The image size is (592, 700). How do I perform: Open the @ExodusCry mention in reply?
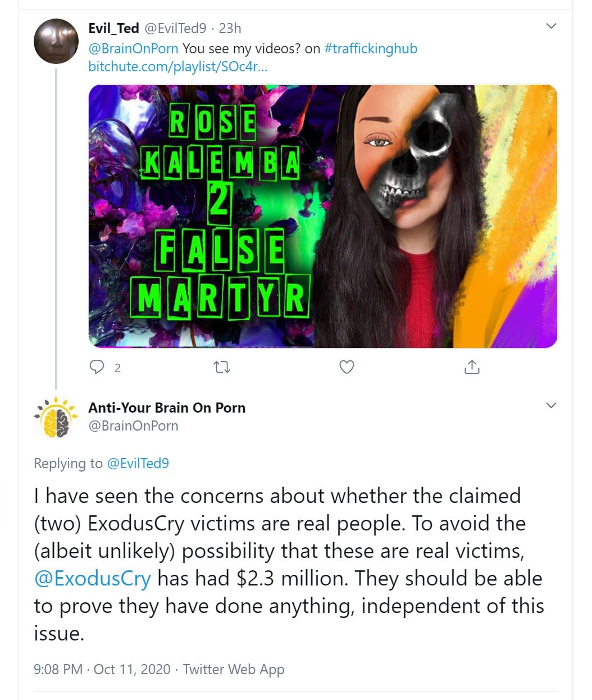93,578
